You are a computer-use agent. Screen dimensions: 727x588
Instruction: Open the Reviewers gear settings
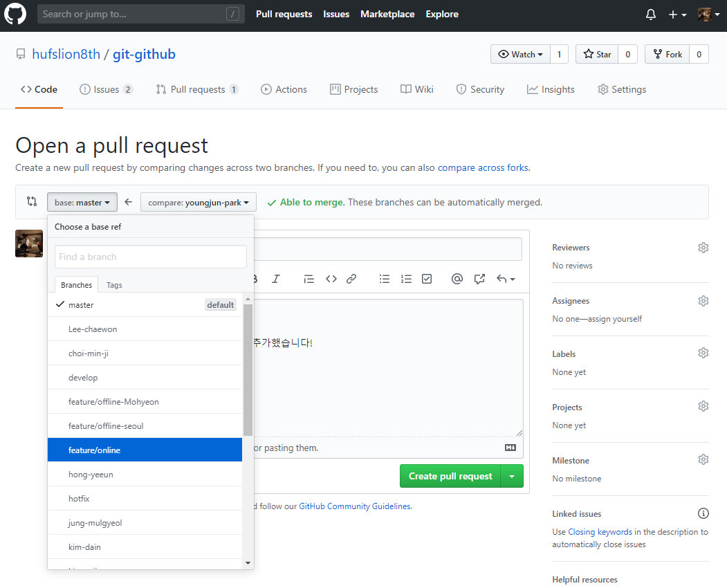tap(703, 248)
